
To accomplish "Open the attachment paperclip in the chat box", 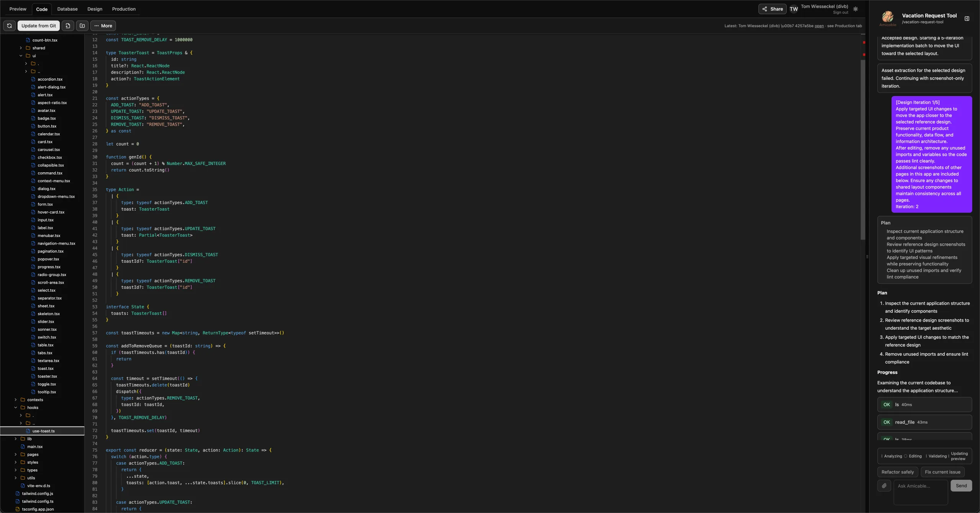I will coord(884,485).
